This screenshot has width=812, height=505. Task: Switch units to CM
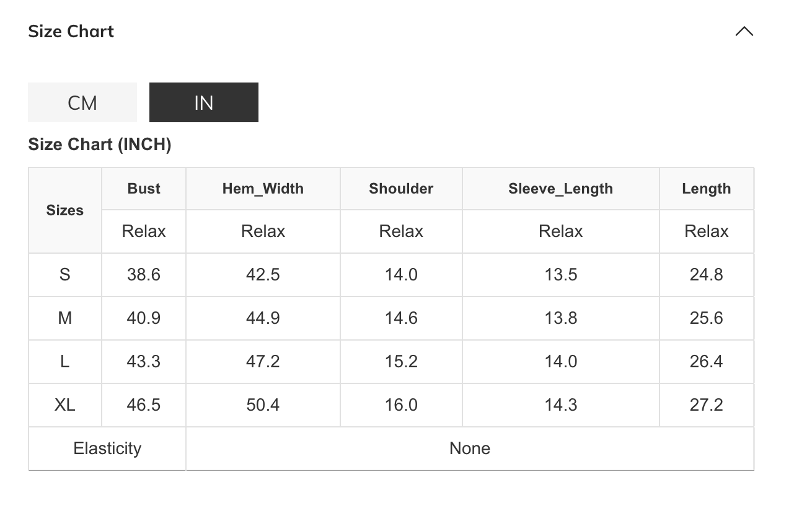(x=82, y=102)
